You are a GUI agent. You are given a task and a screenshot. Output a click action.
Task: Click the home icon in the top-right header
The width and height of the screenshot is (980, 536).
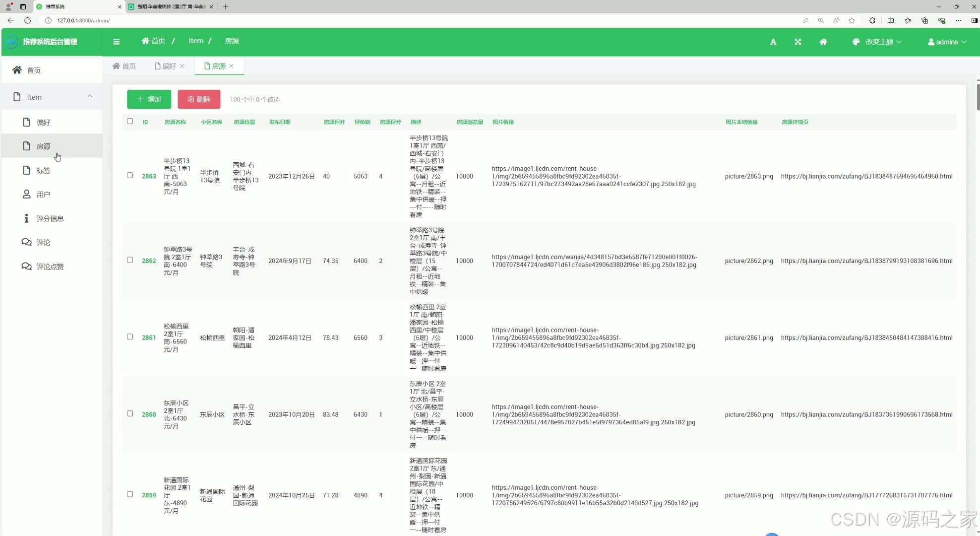pyautogui.click(x=823, y=42)
